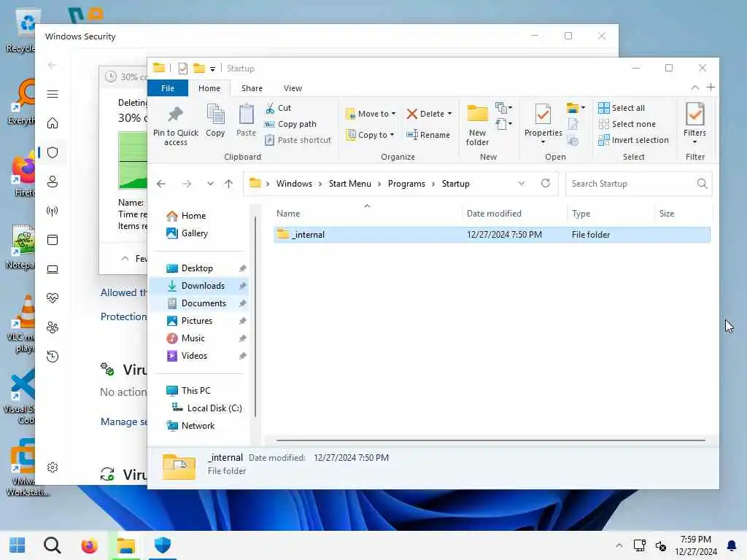Click Invert selection

[634, 140]
